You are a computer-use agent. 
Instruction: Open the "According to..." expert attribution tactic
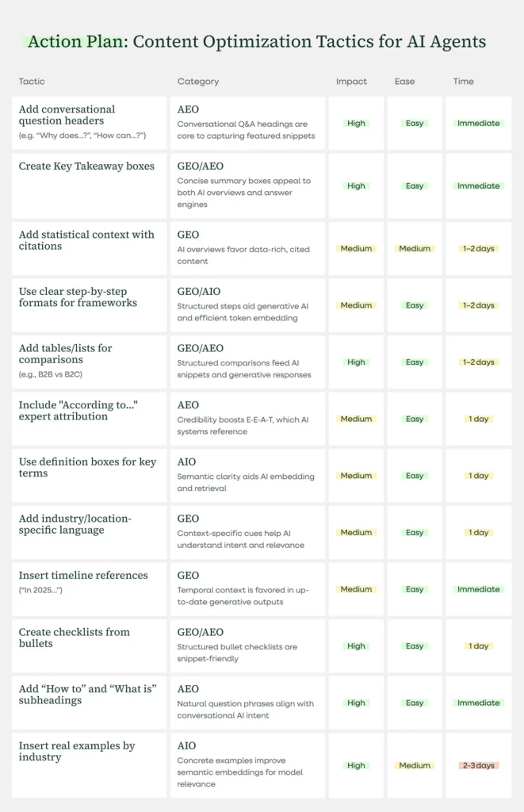[x=78, y=411]
